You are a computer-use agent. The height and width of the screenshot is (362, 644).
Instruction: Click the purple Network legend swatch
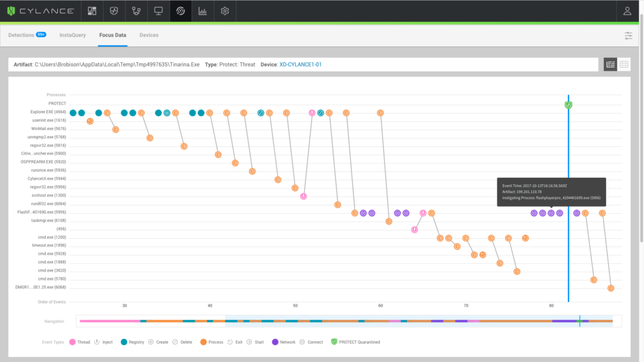pyautogui.click(x=275, y=342)
